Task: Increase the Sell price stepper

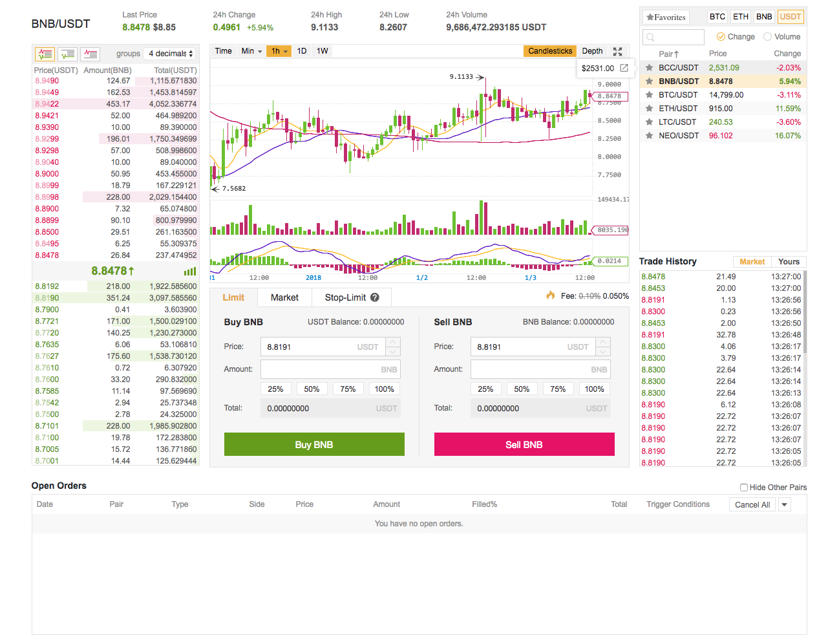Action: 603,342
